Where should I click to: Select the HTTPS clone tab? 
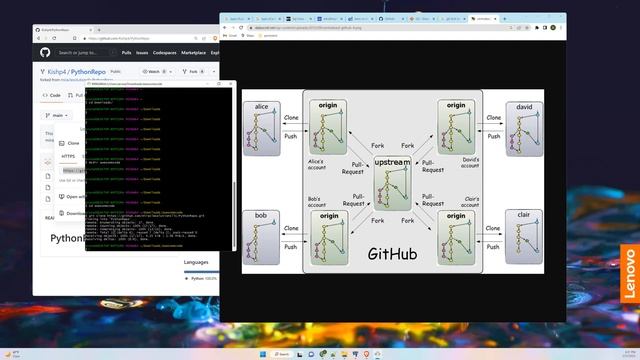(x=68, y=156)
